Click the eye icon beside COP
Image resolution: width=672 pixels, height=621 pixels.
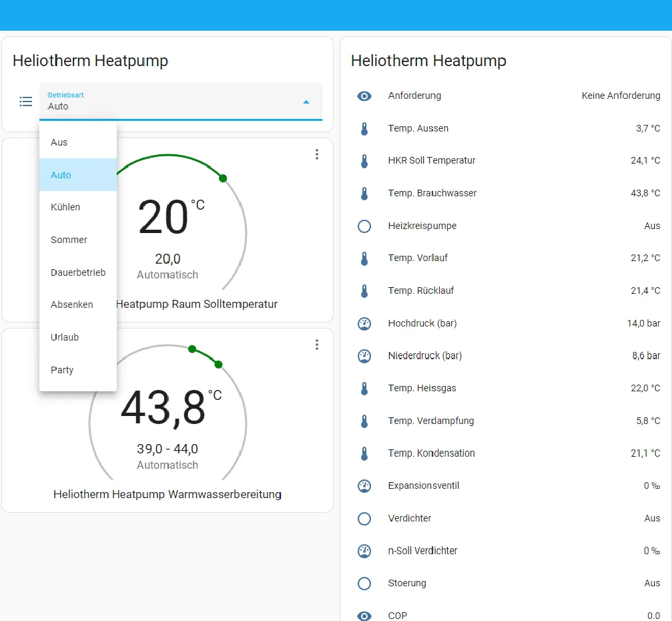364,616
